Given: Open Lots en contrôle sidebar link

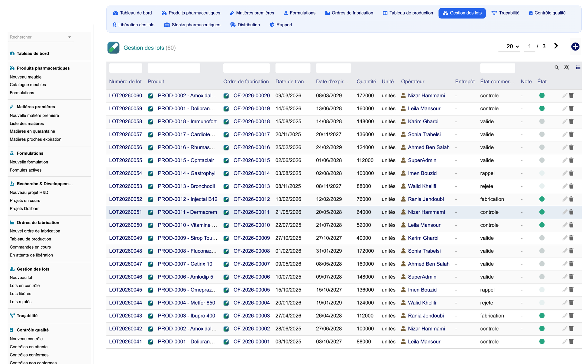Looking at the screenshot, I should pyautogui.click(x=25, y=285).
